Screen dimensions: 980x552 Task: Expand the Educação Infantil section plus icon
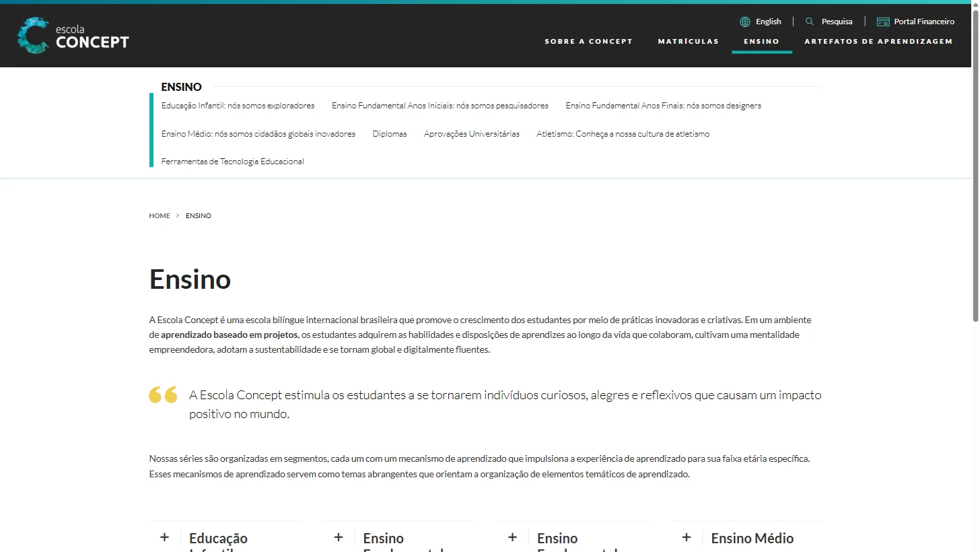click(x=164, y=537)
